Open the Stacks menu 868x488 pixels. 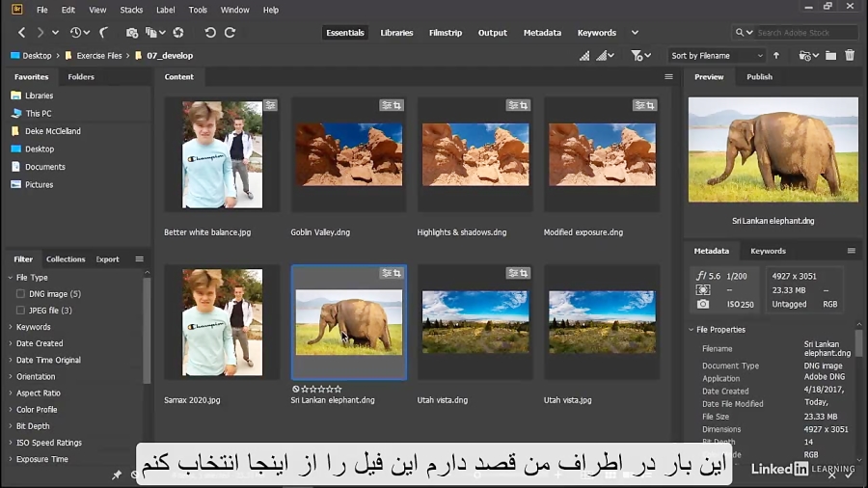131,10
